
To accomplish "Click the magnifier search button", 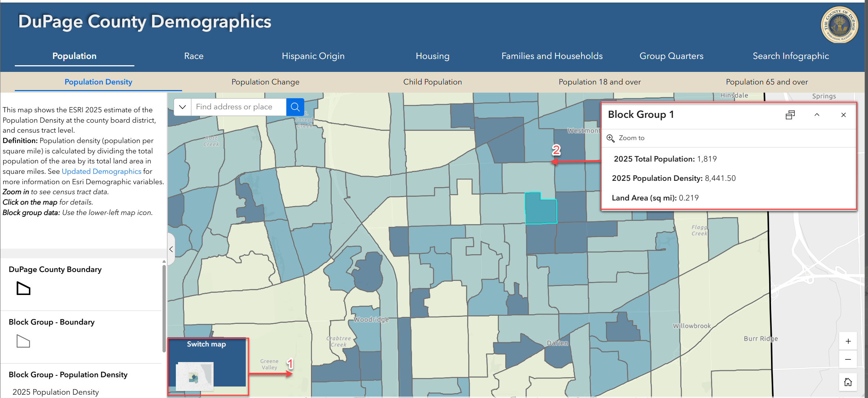I will click(x=295, y=107).
